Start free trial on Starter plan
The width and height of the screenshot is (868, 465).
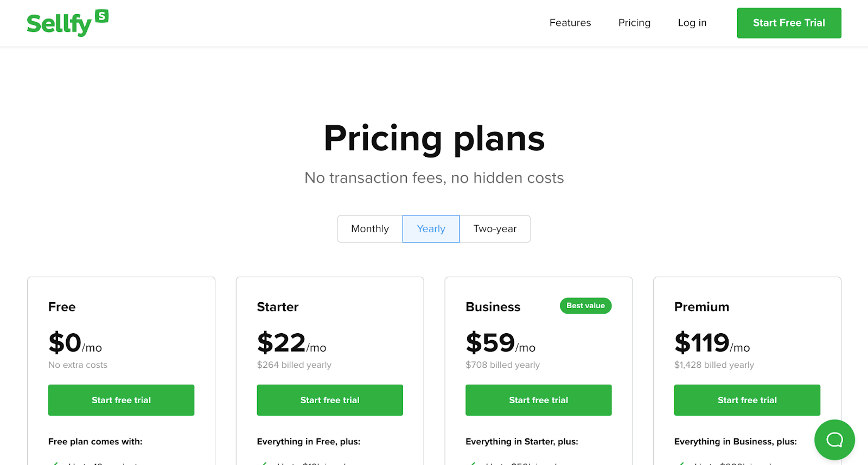click(330, 400)
